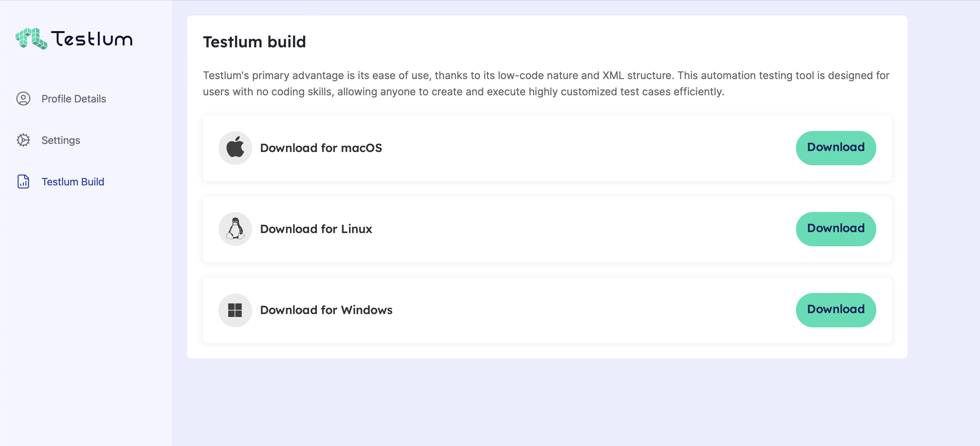Click the Download for Linux label
The height and width of the screenshot is (446, 980).
pyautogui.click(x=316, y=229)
